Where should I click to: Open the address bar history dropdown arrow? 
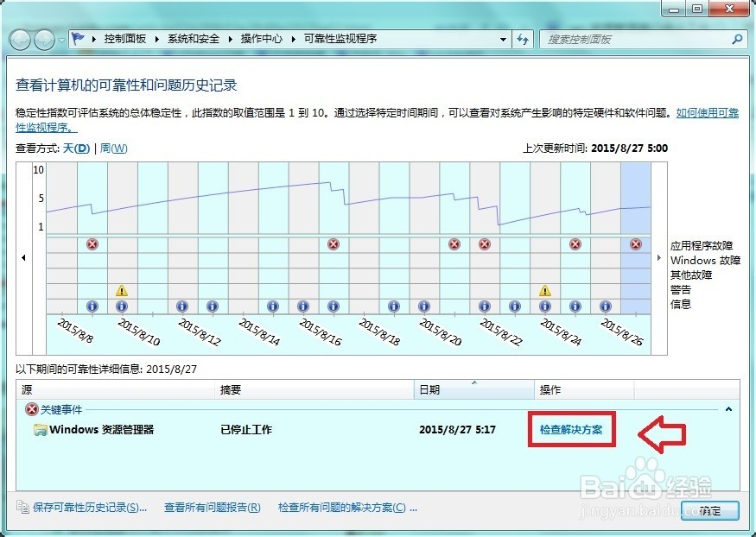(x=503, y=40)
